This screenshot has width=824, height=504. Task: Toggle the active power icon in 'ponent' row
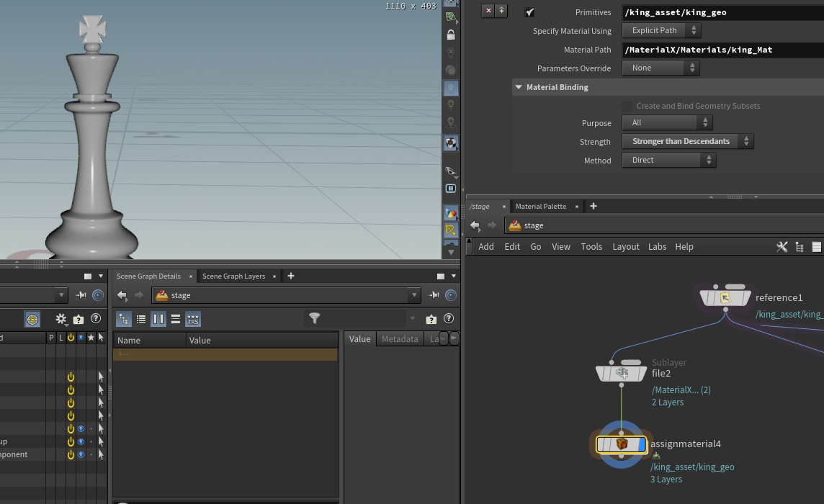click(71, 454)
